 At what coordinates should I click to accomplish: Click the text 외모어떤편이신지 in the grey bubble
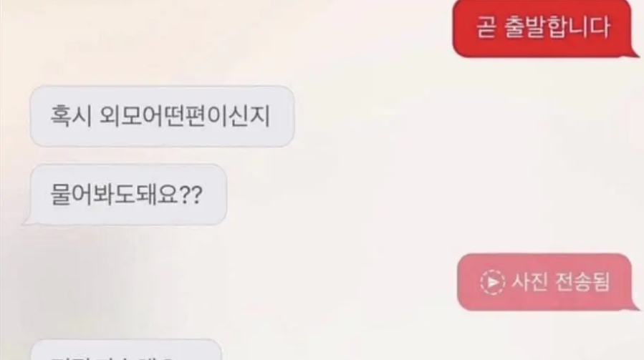pos(185,116)
